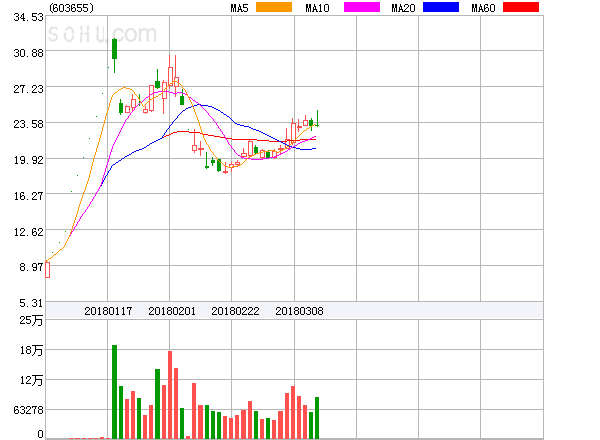Click the first red candlestick near 8.97
The image size is (600, 440).
point(47,270)
